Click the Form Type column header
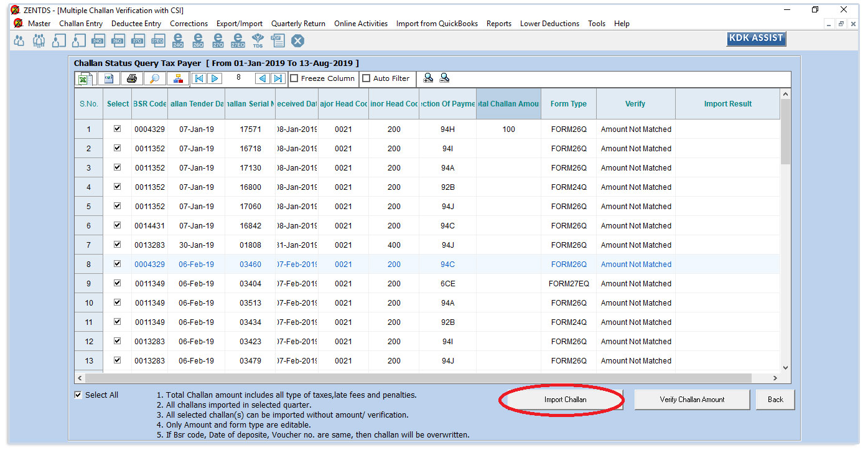The height and width of the screenshot is (450, 868). point(568,104)
